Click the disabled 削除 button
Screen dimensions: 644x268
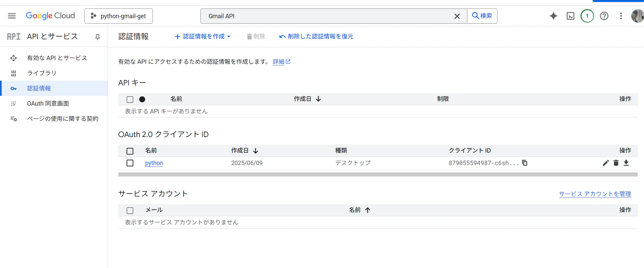tap(256, 36)
